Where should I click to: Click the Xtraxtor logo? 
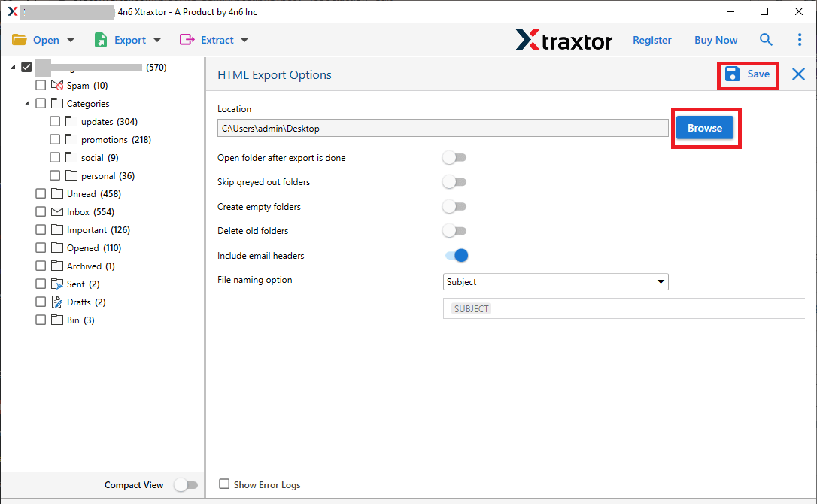(x=564, y=40)
